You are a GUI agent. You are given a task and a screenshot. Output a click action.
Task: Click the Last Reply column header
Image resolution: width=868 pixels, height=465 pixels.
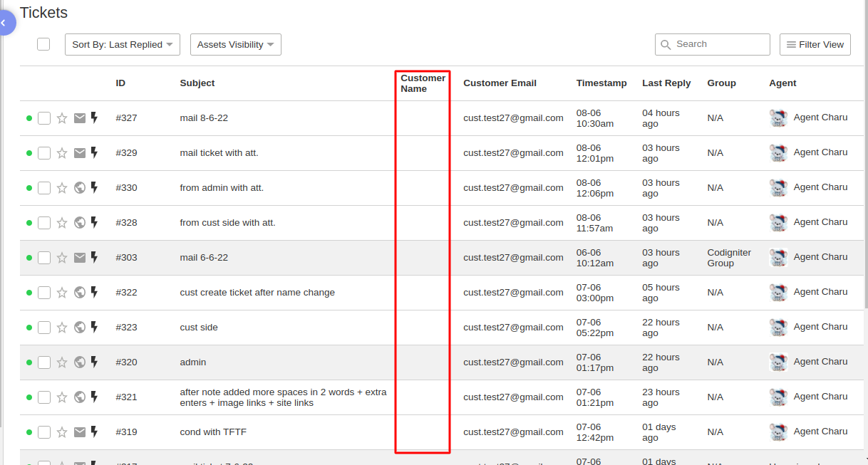(666, 83)
